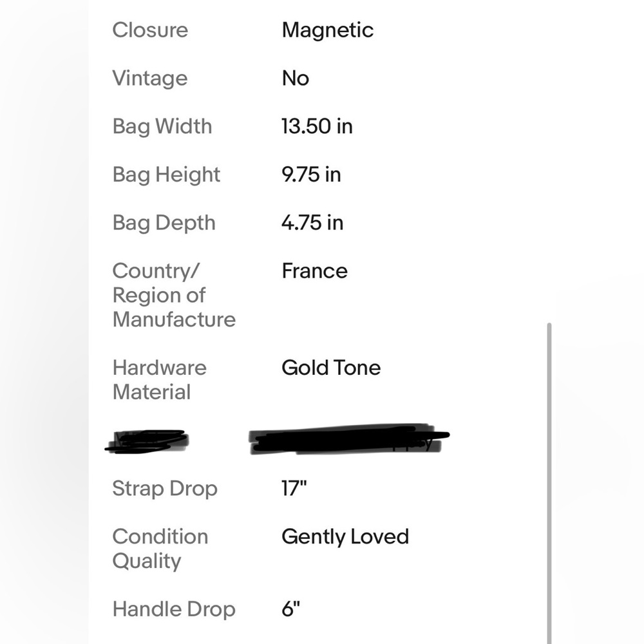
Task: Select the France value
Action: [x=315, y=271]
